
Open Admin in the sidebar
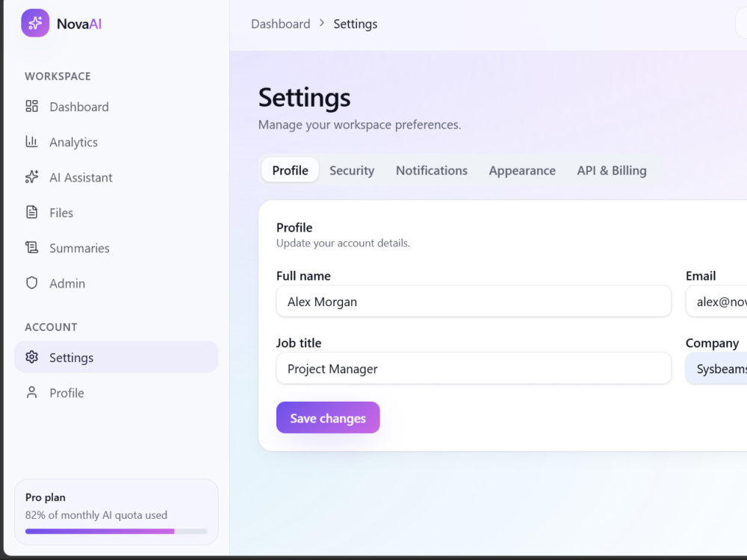pyautogui.click(x=117, y=283)
